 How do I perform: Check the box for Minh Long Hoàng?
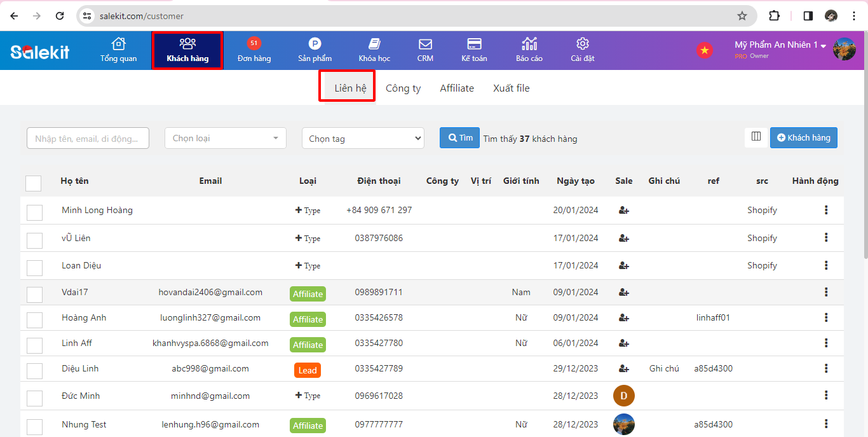pos(34,212)
